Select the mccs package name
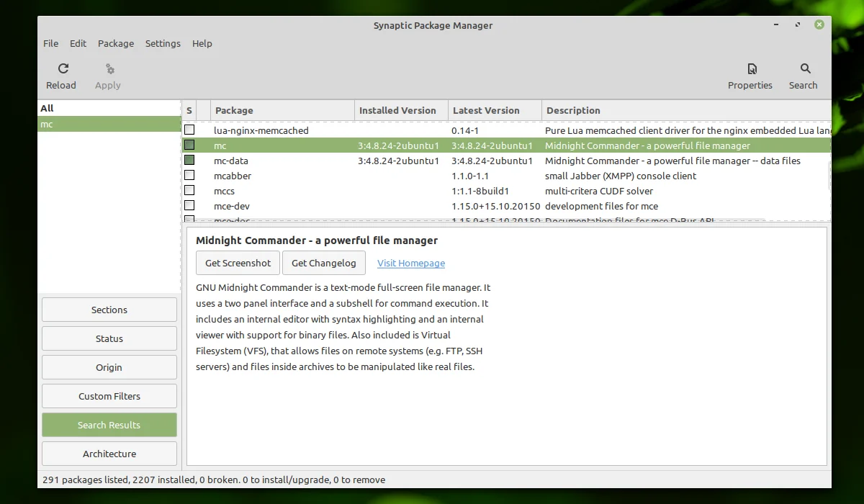 coord(225,191)
